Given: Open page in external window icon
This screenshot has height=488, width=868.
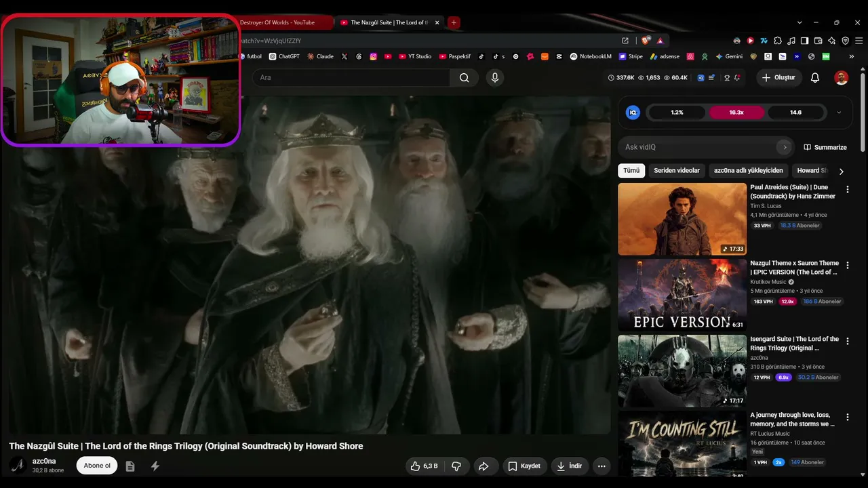Looking at the screenshot, I should (625, 41).
